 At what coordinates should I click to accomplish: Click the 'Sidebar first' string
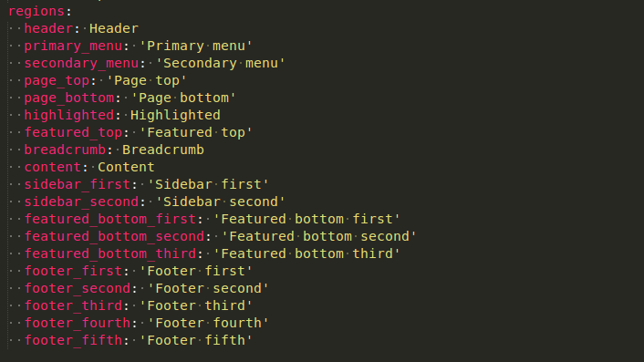pos(208,184)
